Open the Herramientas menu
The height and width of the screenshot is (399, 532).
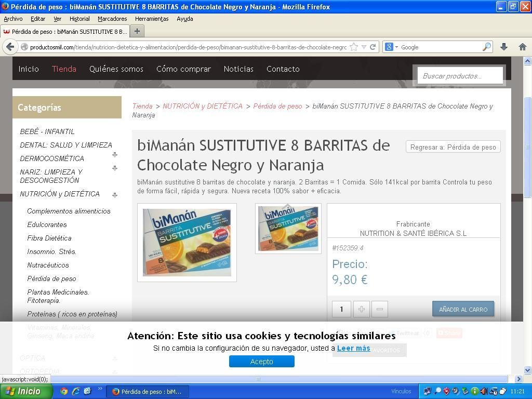(x=152, y=19)
